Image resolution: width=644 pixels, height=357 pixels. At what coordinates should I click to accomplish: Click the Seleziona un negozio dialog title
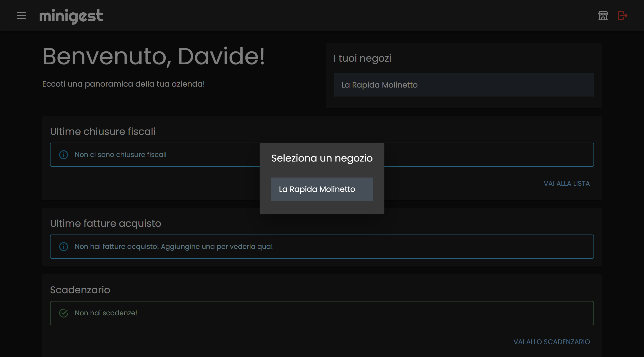tap(322, 158)
